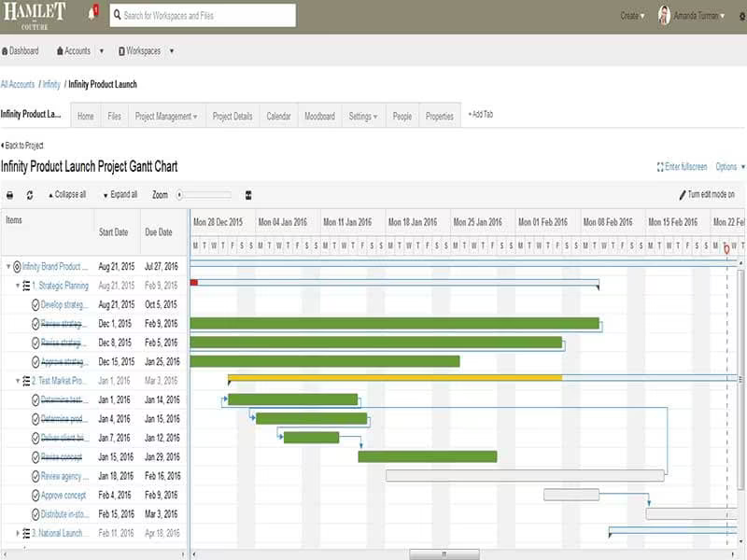Open the gear settings icon in the top right
747x560 pixels.
click(742, 16)
